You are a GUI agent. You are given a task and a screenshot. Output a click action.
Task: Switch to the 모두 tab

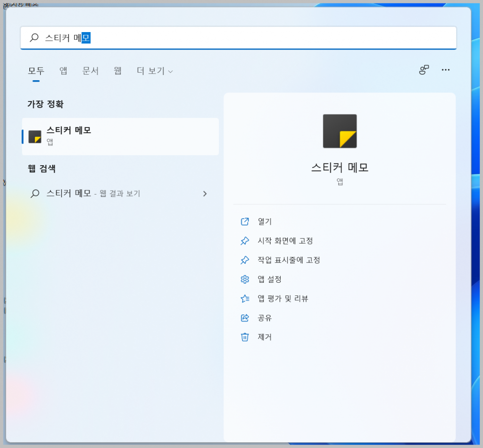click(x=36, y=71)
